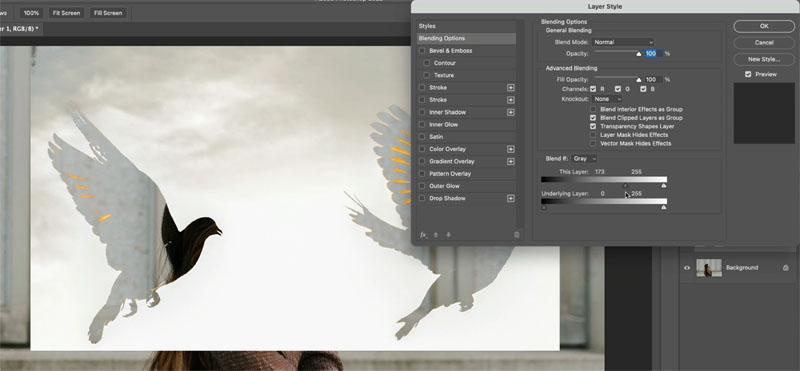Enable the Contour checkbox
This screenshot has height=371, width=800.
click(x=427, y=63)
